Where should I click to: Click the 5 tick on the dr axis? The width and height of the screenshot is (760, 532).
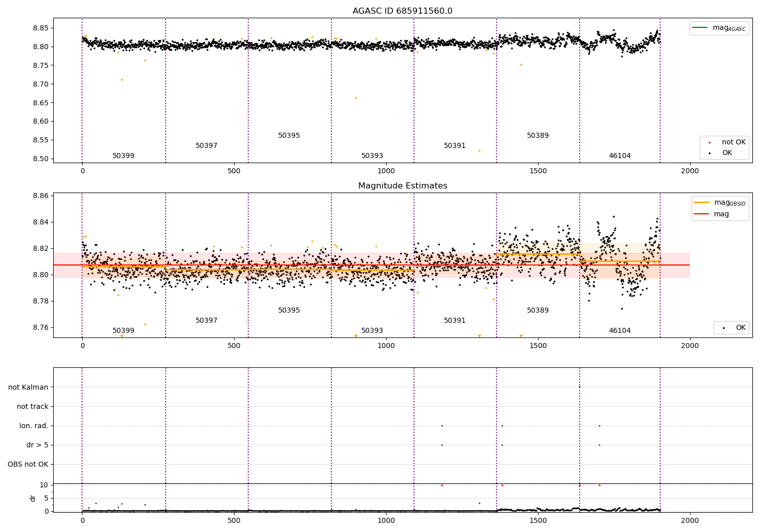tap(46, 499)
